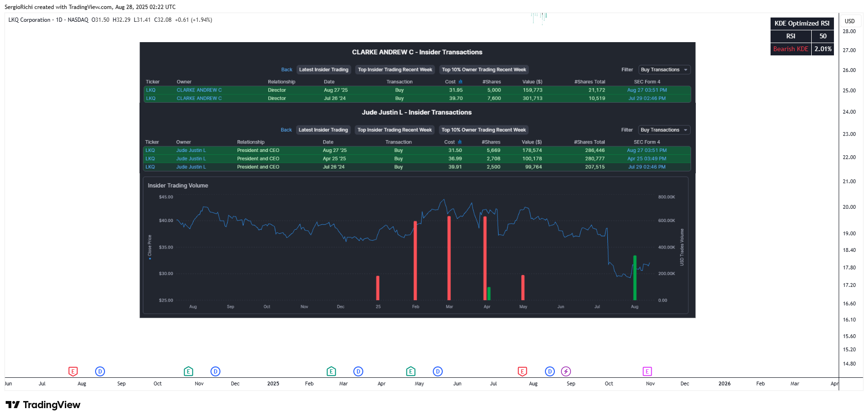Select Top Insider Trading Recent Week in the Jude panel
This screenshot has width=868, height=419.
[x=395, y=130]
